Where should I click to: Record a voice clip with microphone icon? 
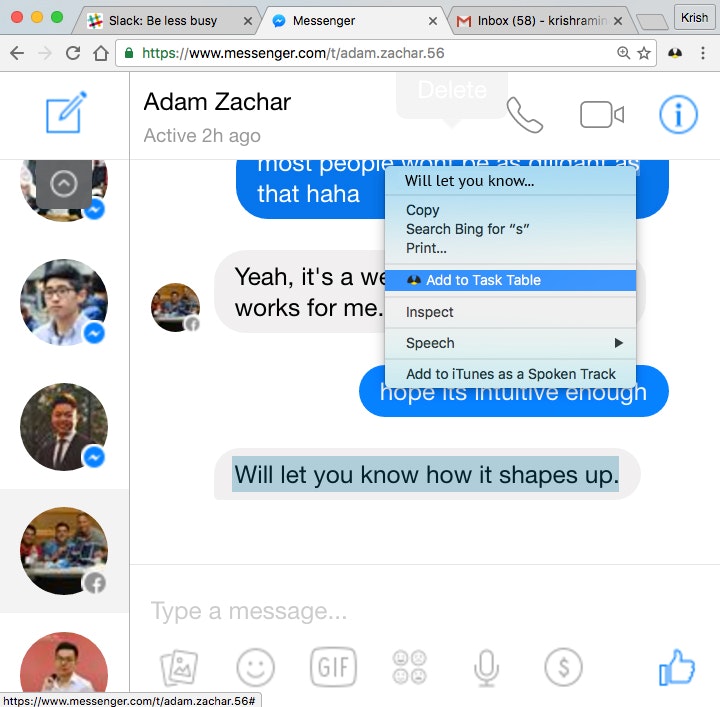(486, 668)
